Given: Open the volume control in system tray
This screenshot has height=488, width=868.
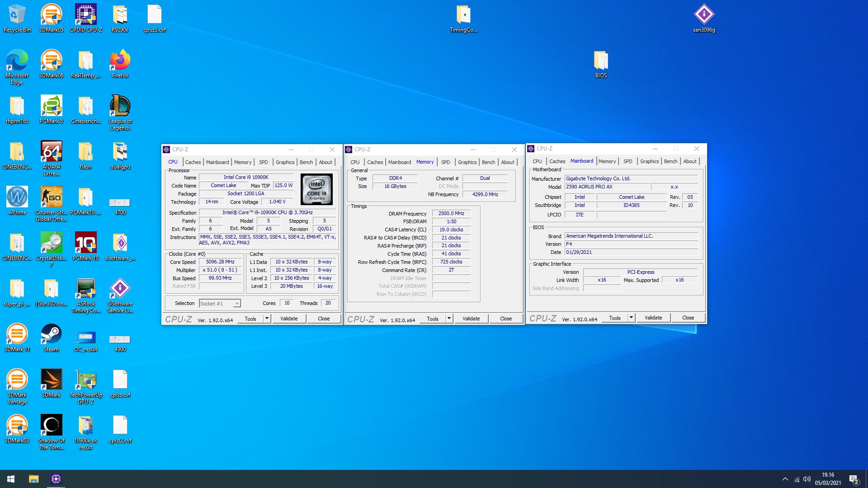Looking at the screenshot, I should [x=807, y=479].
